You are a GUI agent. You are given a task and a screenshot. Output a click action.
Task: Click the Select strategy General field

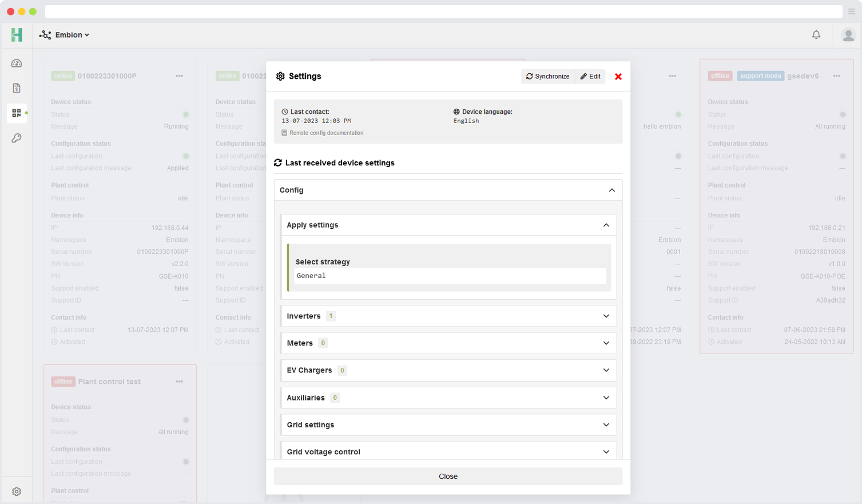pyautogui.click(x=450, y=276)
